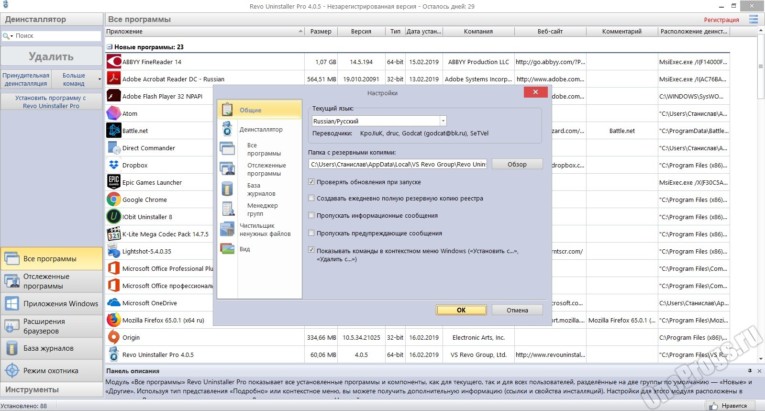Click the Atom application icon
The image size is (765, 411).
point(114,113)
